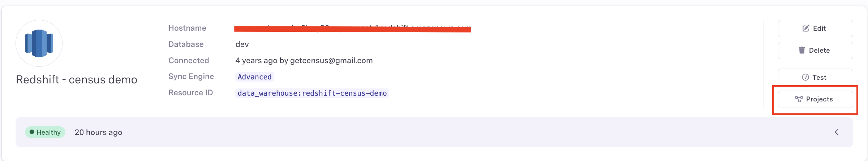Viewport: 868px width, 161px height.
Task: Click the database value "dev"
Action: pos(242,44)
